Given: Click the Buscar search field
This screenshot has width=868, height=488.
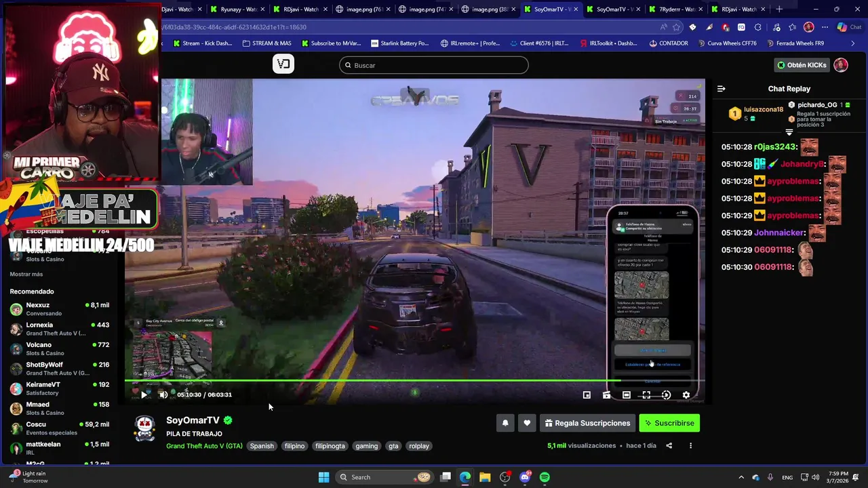Looking at the screenshot, I should pos(434,65).
